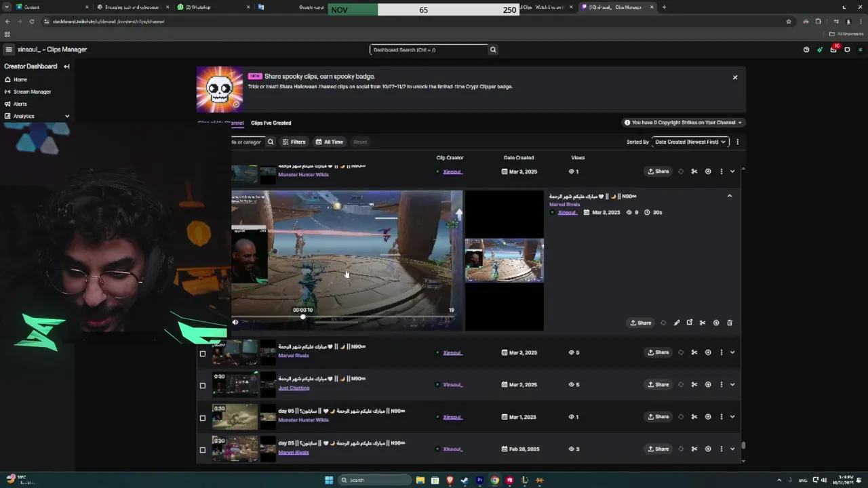Screen dimensions: 868x488
Task: Open kebab menu on the Mar 1, 2025 row
Action: coord(721,417)
